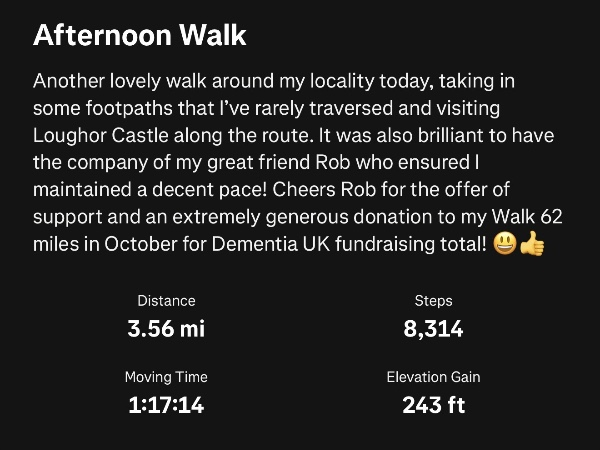This screenshot has width=600, height=450.
Task: Select the Distance label
Action: (x=166, y=300)
